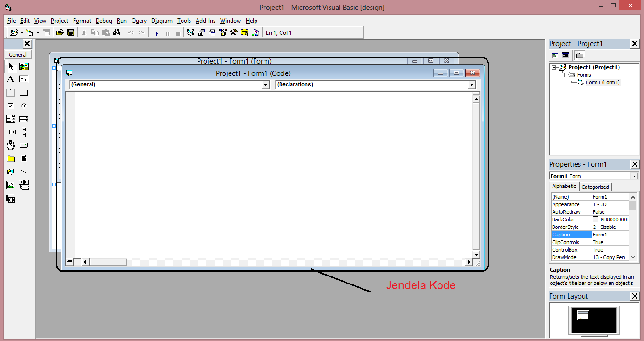
Task: Start the program with the Run button
Action: [x=157, y=32]
